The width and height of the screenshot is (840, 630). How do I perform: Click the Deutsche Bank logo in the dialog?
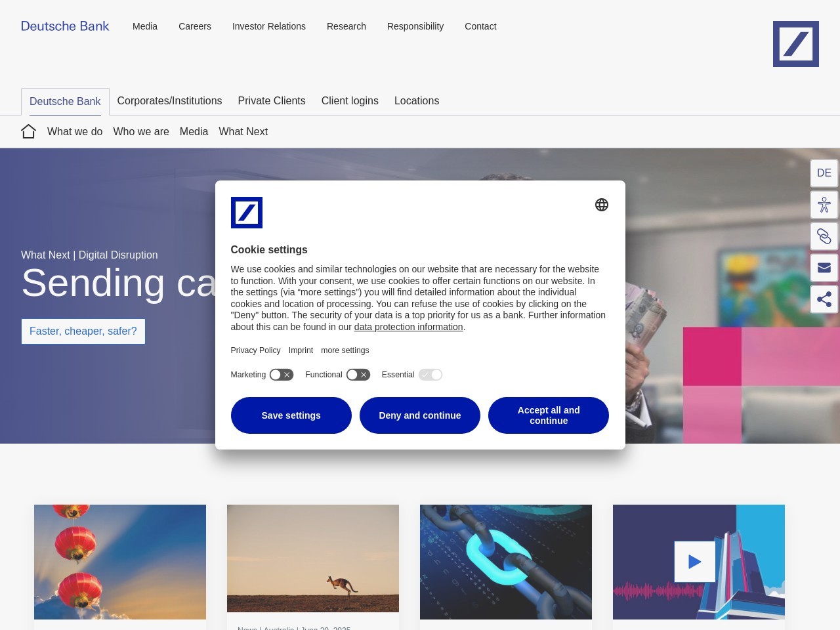(x=247, y=212)
